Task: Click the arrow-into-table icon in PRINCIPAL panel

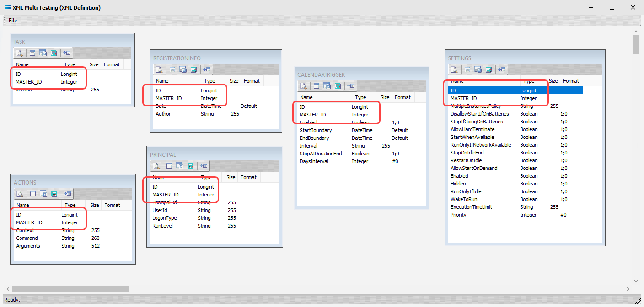Action: [204, 166]
